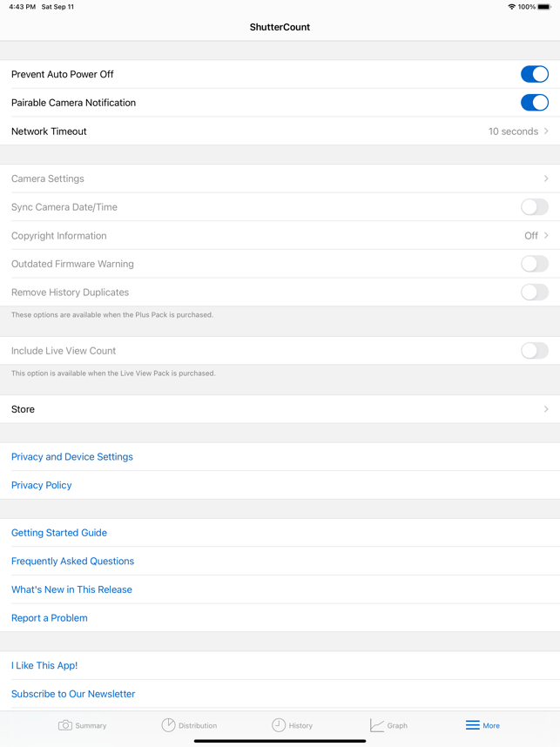Tap the Distribution pie chart icon

coord(168,725)
